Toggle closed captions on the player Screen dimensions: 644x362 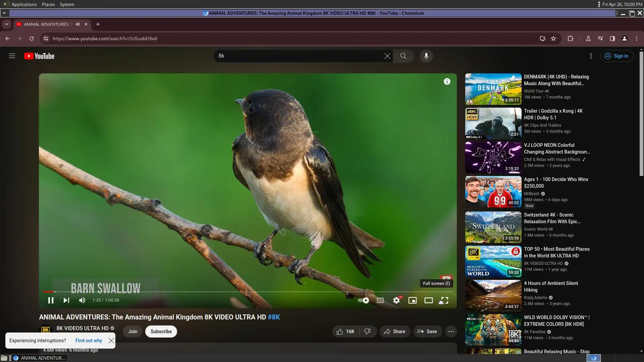(380, 300)
